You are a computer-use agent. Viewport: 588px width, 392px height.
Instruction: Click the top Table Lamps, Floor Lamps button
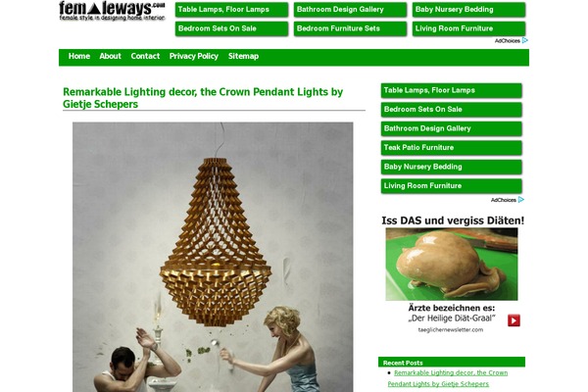coord(231,10)
